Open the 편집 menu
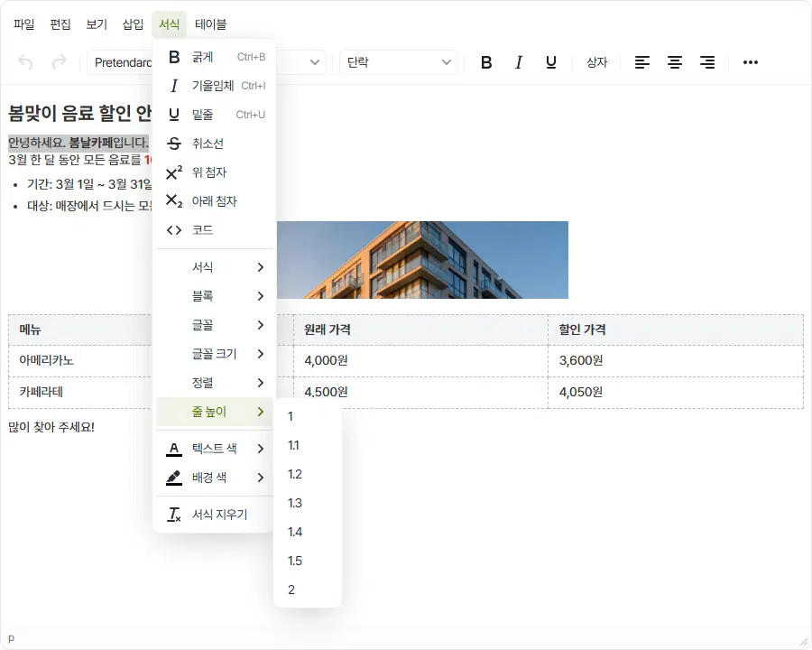Image resolution: width=812 pixels, height=650 pixels. pyautogui.click(x=60, y=24)
